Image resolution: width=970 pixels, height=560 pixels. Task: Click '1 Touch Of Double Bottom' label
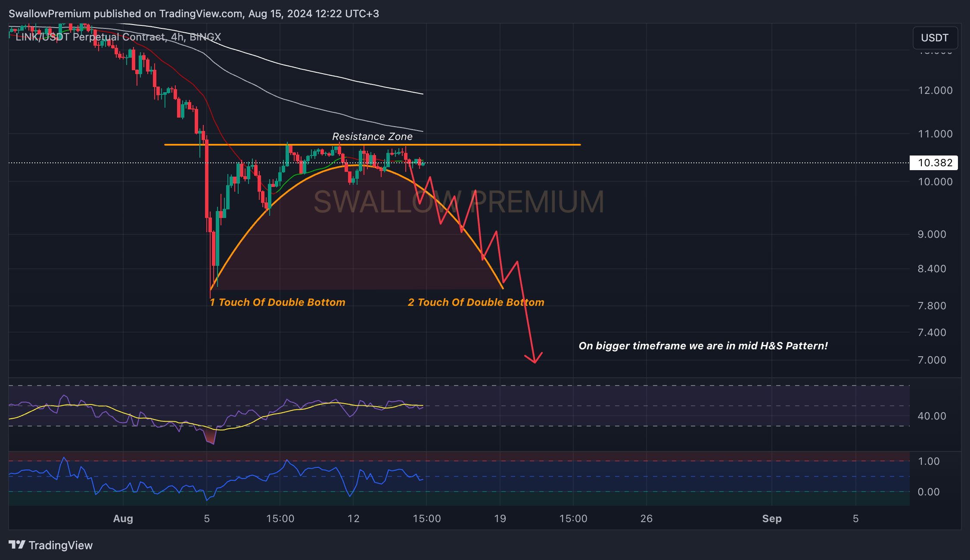pyautogui.click(x=277, y=302)
